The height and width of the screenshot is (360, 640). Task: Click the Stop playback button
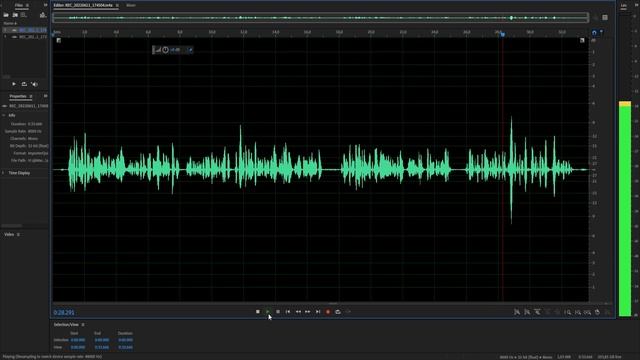click(258, 312)
